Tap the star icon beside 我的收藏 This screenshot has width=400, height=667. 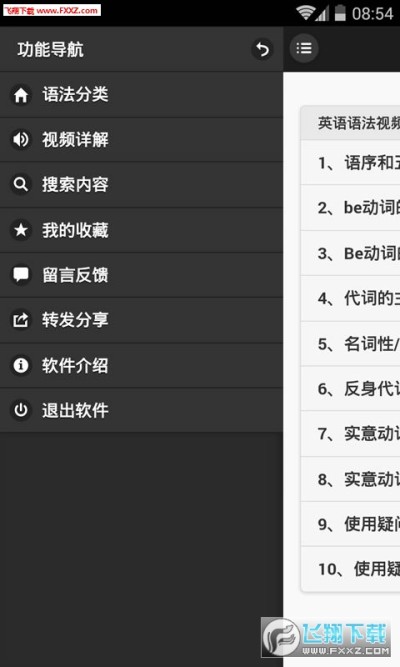(20, 230)
